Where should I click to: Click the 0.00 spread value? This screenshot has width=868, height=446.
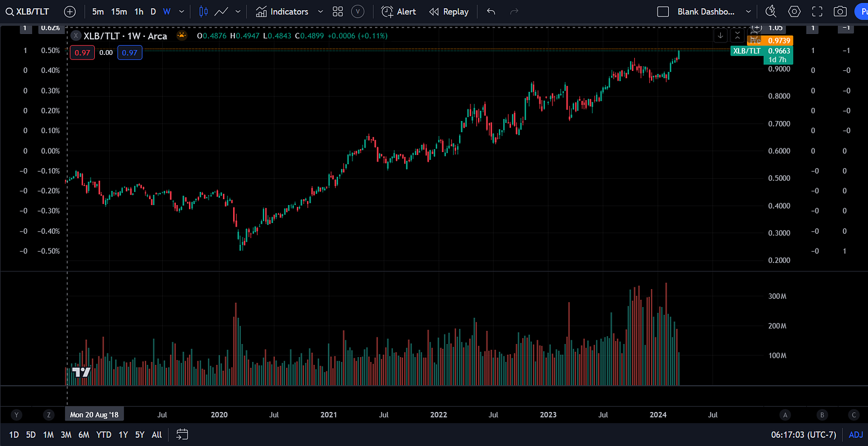(106, 52)
